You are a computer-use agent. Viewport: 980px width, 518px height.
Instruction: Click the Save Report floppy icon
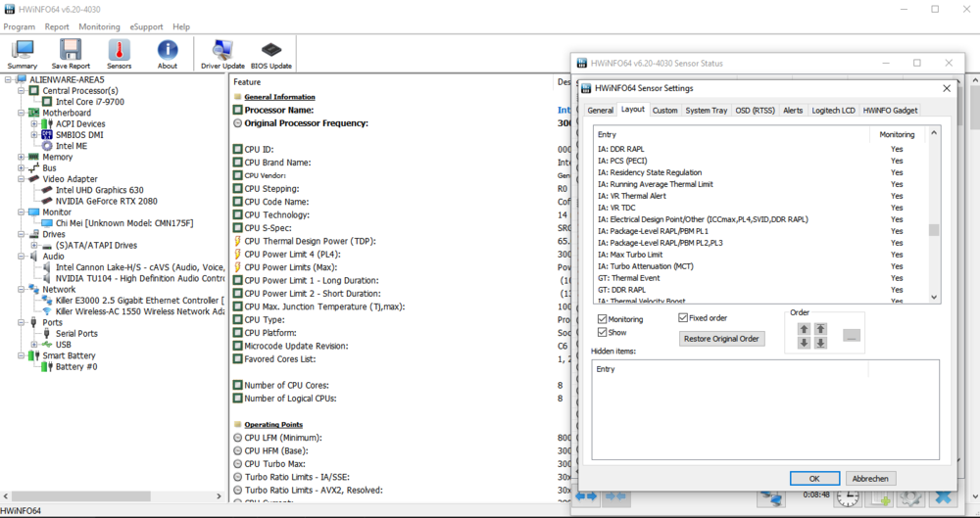click(x=71, y=53)
